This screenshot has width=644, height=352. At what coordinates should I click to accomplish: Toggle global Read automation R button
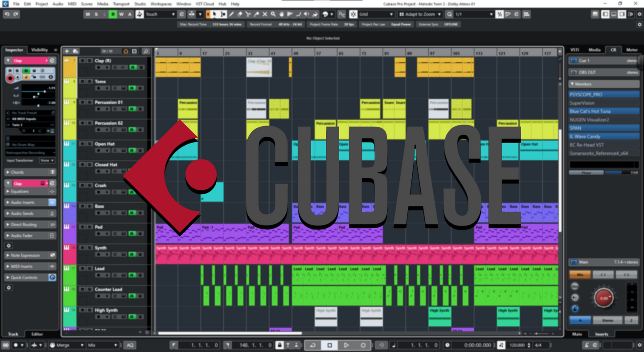113,14
